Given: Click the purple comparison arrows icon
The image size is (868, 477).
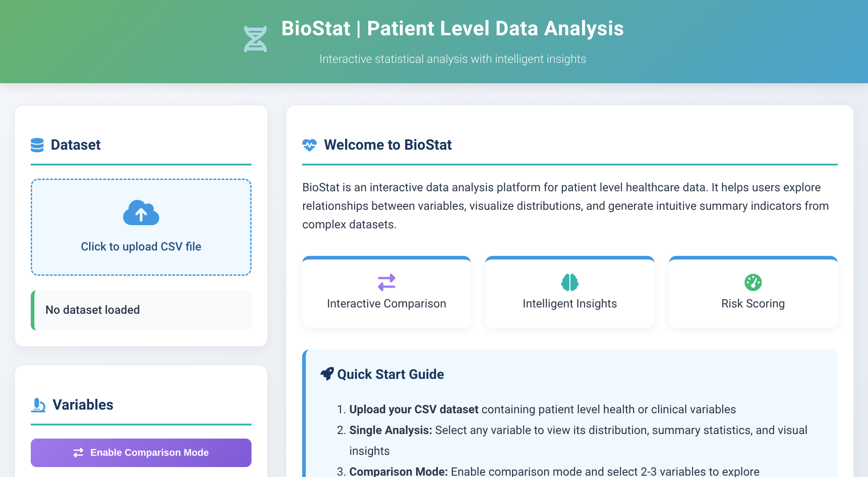Looking at the screenshot, I should (386, 283).
